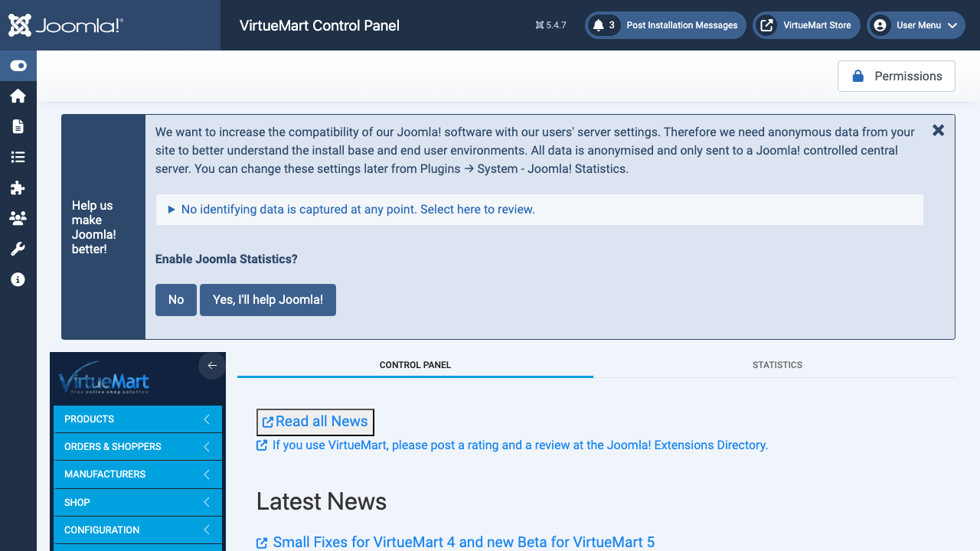
Task: Click the 'VirtueMart Control Panel' title
Action: pos(319,25)
